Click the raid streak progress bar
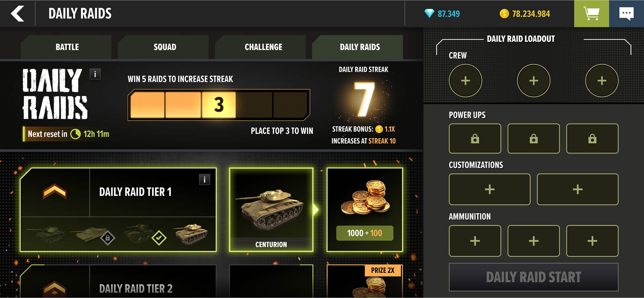The image size is (644, 298). tap(219, 105)
